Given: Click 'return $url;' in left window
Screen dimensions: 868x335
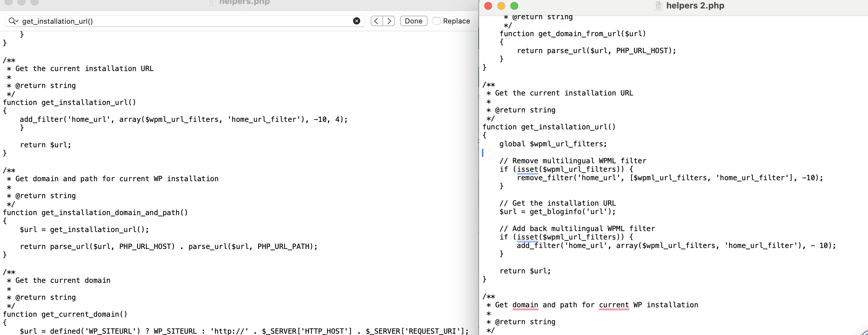Looking at the screenshot, I should tap(45, 145).
